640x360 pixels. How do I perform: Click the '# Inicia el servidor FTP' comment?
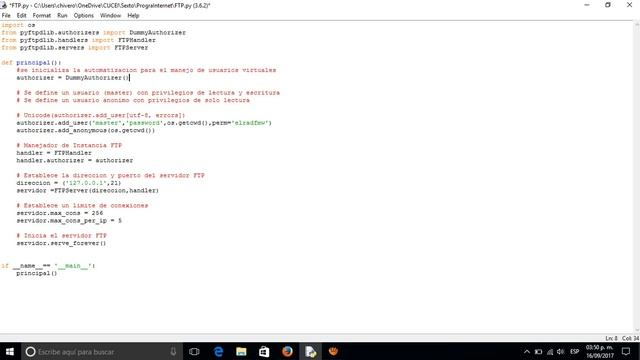click(x=61, y=236)
